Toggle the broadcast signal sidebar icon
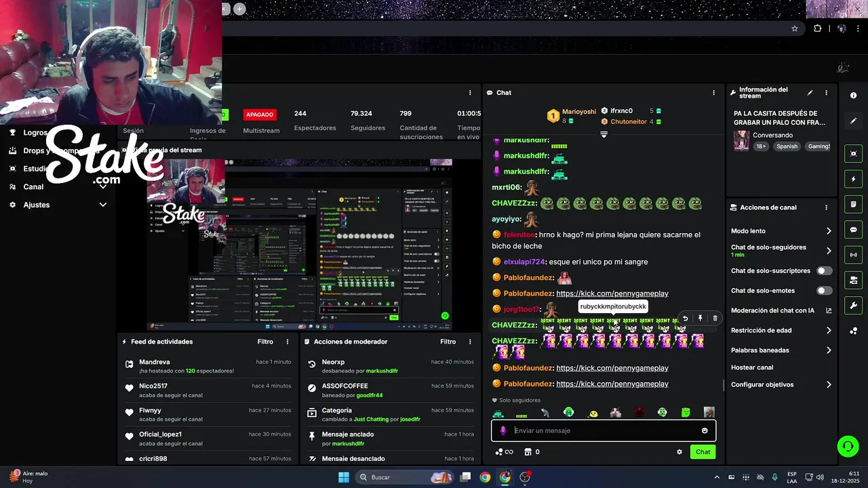 853,255
